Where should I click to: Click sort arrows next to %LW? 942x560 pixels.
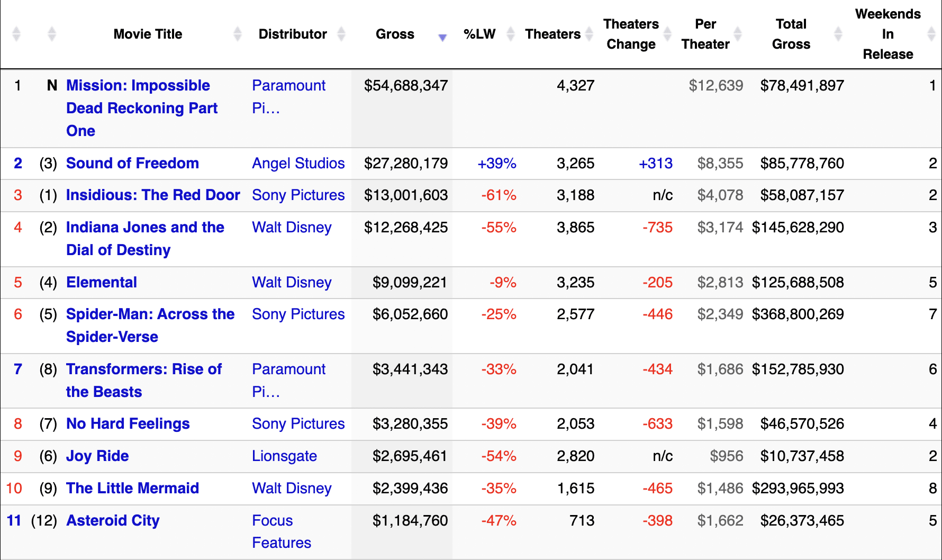[x=511, y=34]
